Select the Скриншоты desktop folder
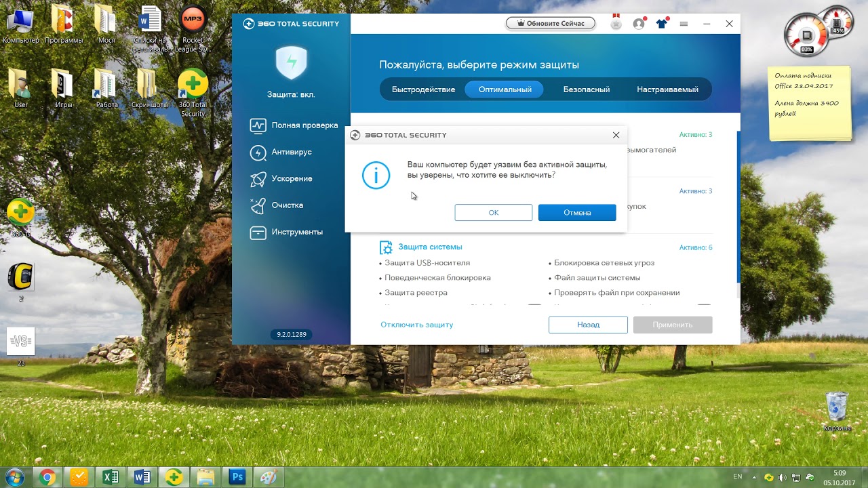The height and width of the screenshot is (488, 868). (x=151, y=89)
